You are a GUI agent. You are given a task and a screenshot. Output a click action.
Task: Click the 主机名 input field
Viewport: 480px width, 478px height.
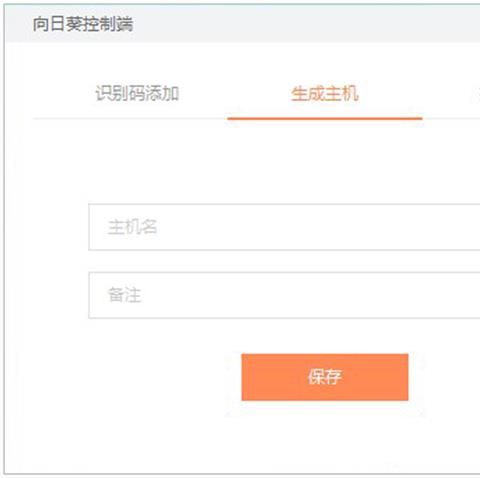284,227
